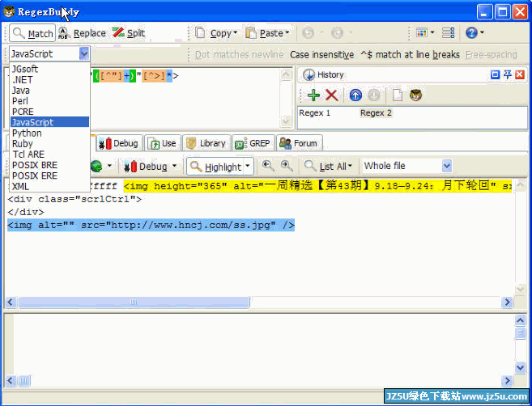
Task: Open the Highlight dropdown arrow
Action: (x=248, y=167)
